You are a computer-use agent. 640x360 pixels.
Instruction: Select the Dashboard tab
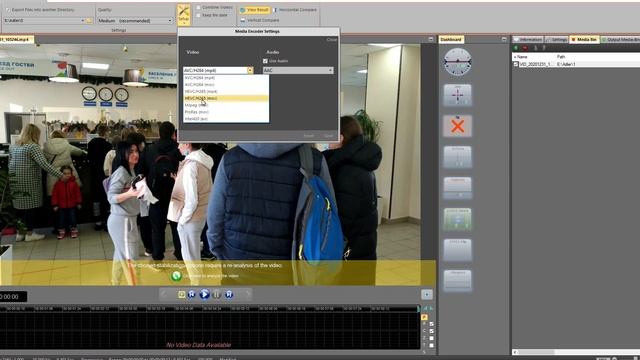coord(451,39)
